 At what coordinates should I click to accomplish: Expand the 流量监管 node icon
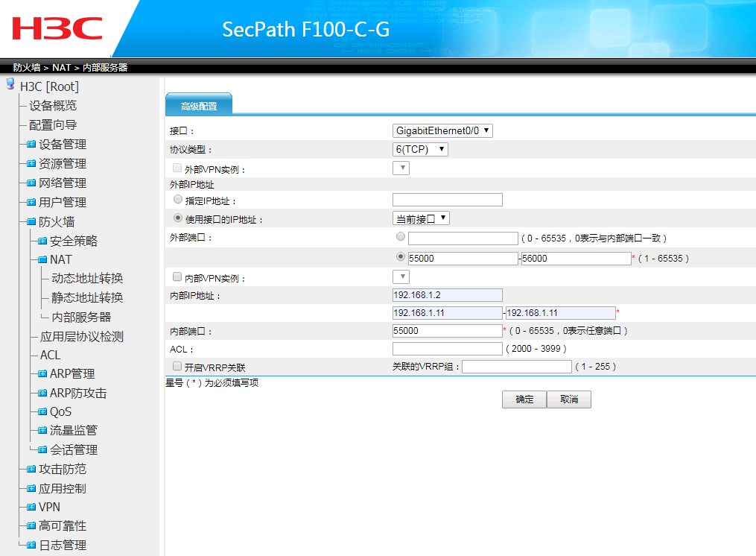[42, 431]
